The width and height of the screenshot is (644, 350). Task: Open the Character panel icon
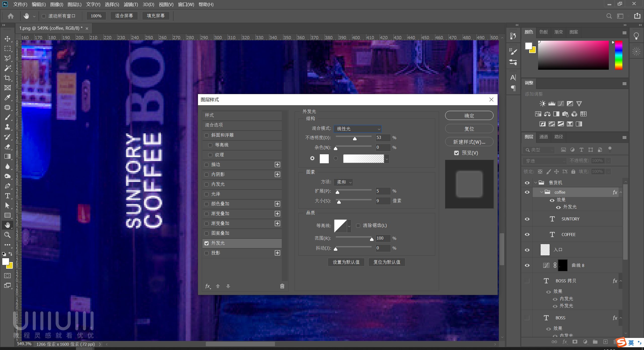coord(513,77)
